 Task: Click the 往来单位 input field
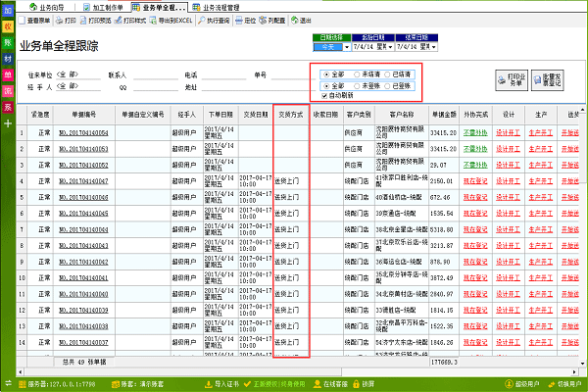pyautogui.click(x=78, y=75)
